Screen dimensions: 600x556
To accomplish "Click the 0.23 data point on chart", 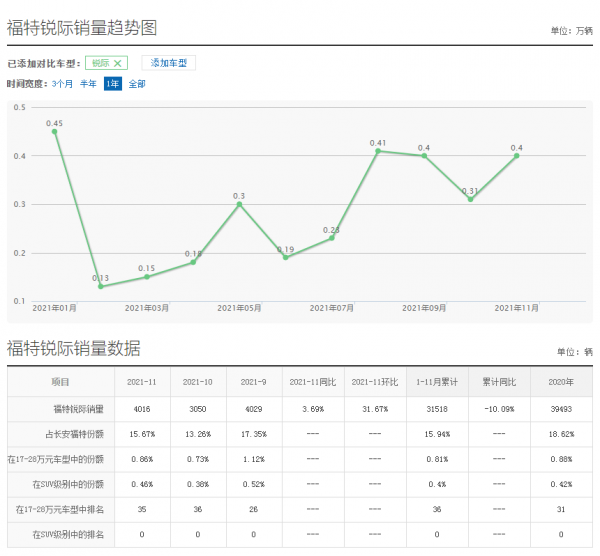I will pos(332,238).
